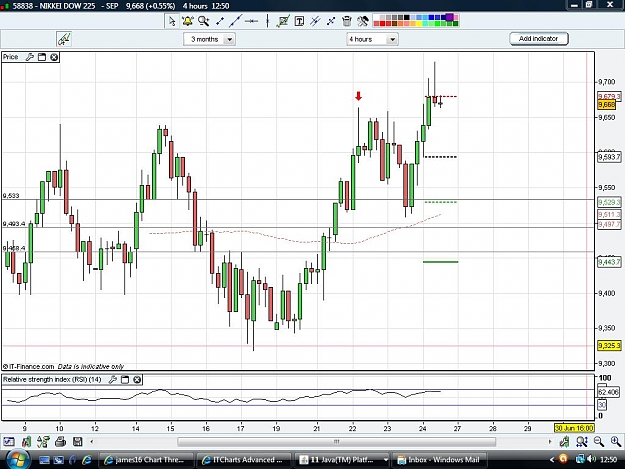The image size is (625, 469).
Task: Open the 3 months period dropdown
Action: 209,39
